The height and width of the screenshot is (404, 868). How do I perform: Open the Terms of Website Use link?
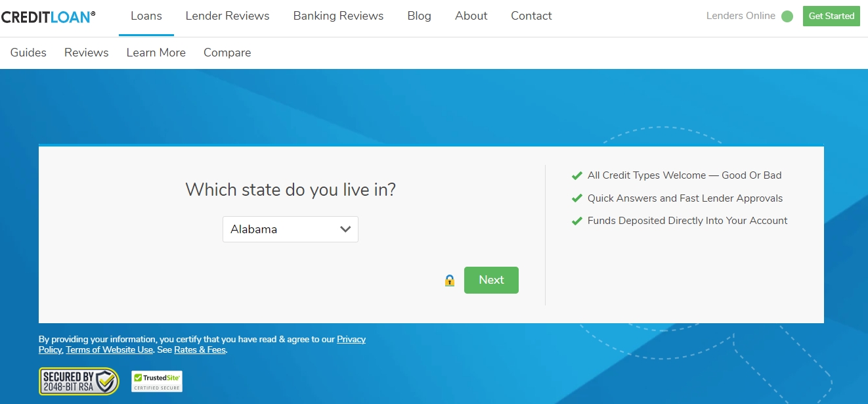(x=110, y=350)
